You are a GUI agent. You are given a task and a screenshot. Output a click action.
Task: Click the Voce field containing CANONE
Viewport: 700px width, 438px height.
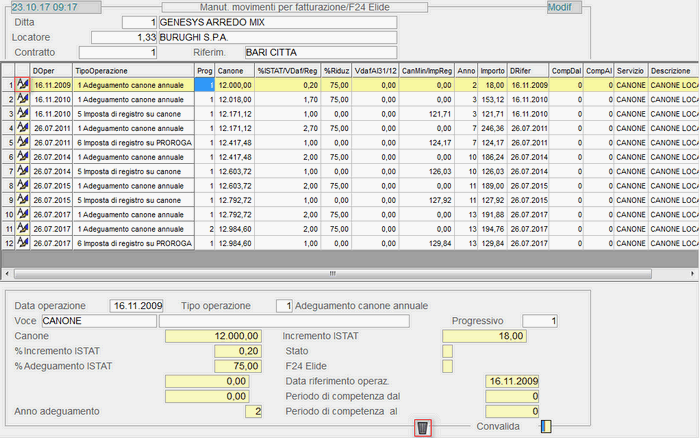tap(99, 321)
